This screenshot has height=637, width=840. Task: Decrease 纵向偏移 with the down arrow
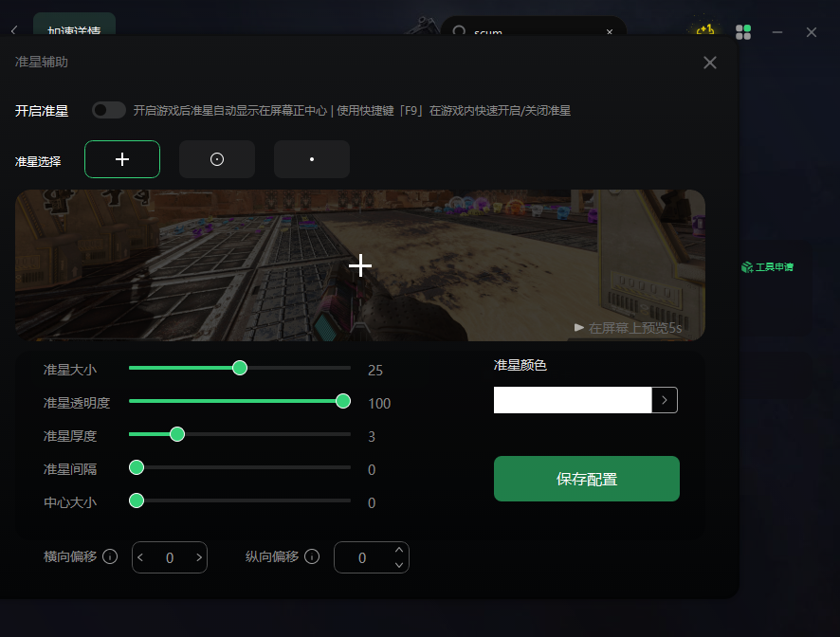coord(399,565)
